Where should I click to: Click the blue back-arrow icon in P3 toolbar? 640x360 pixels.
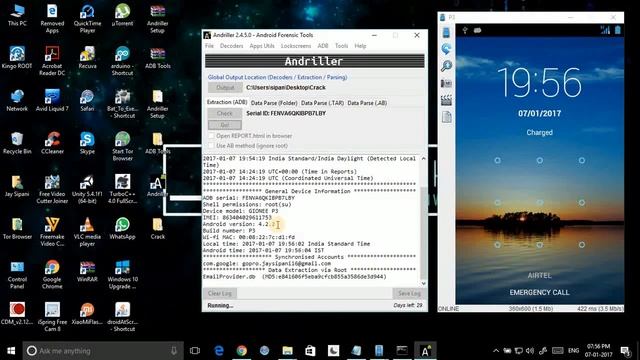446,49
